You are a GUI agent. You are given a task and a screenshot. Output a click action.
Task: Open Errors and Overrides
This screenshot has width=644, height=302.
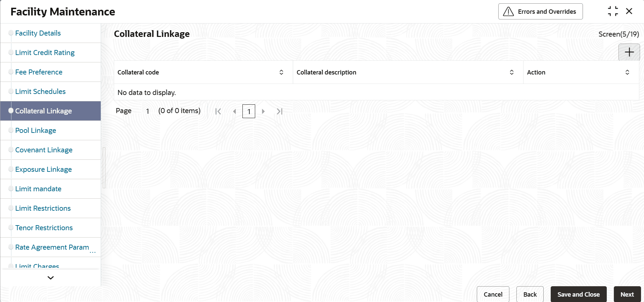(x=540, y=12)
